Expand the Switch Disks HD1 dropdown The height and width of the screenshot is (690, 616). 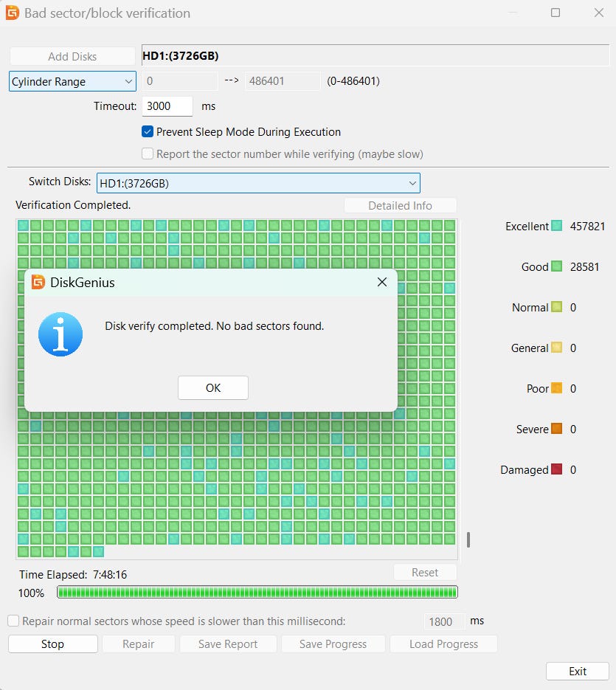coord(258,183)
